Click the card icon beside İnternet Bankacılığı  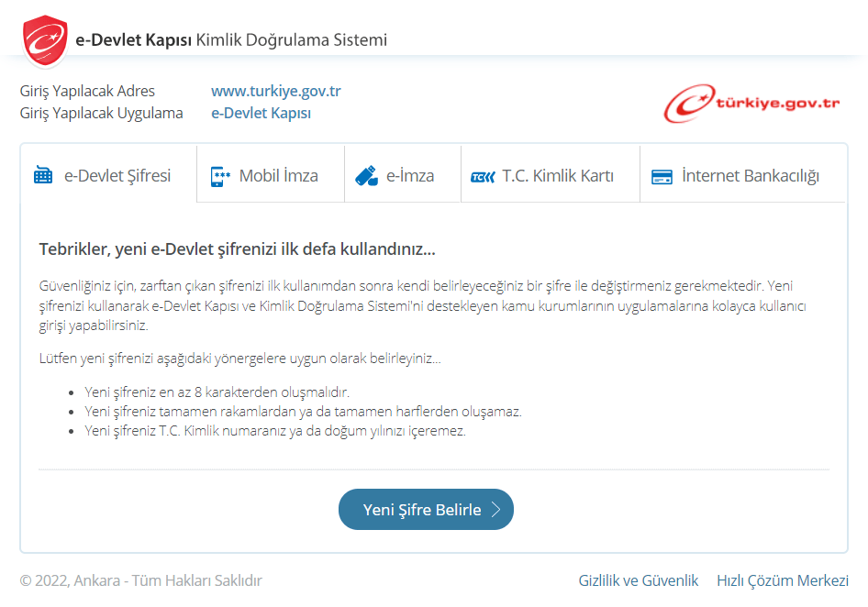[662, 177]
